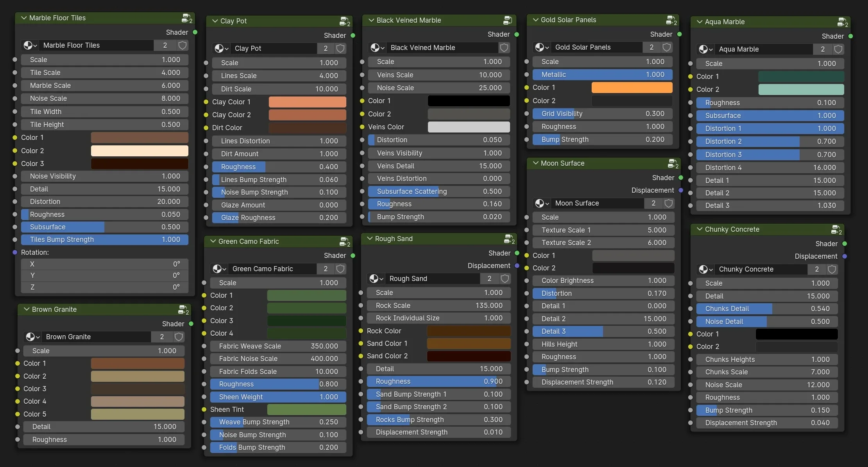
Task: Click the fake user shield for Gold Solar Panels
Action: coord(666,47)
